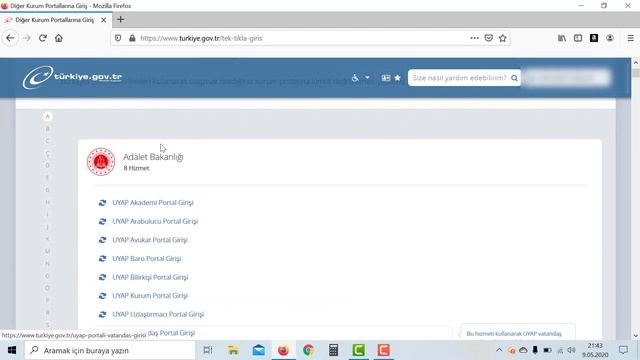Go back to the previous page

(x=10, y=38)
